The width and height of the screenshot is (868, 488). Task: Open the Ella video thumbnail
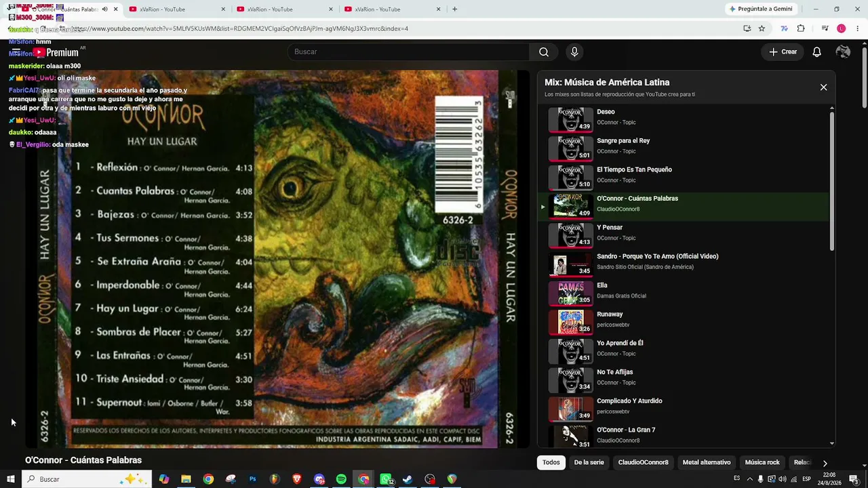pyautogui.click(x=570, y=293)
